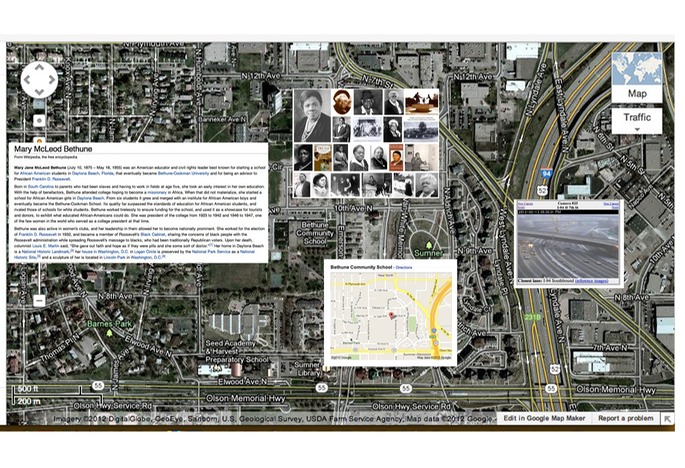
Task: Click the traffic camera highway image
Action: 568,246
